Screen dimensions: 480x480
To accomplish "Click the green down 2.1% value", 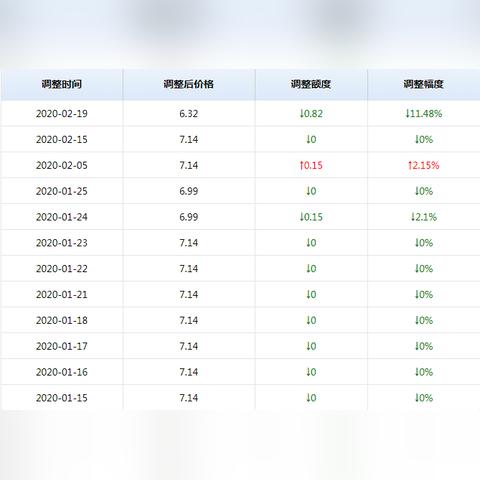I will coord(424,217).
